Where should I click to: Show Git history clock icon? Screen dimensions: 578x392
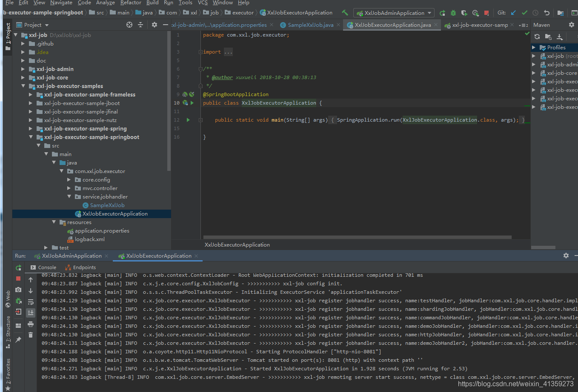(x=535, y=13)
